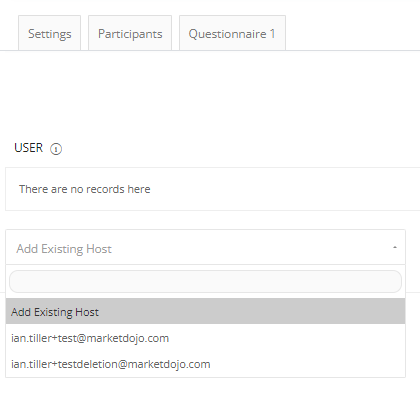Pick ian.tiller+testdeletion@marketdojo.com as host
Screen dimensions: 420x393
click(x=205, y=364)
